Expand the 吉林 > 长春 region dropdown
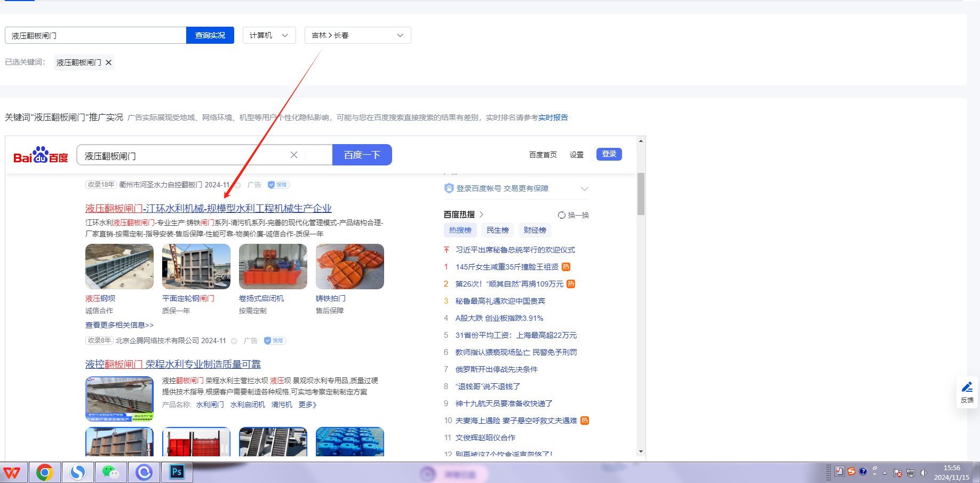Viewport: 980px width, 483px height. (357, 35)
